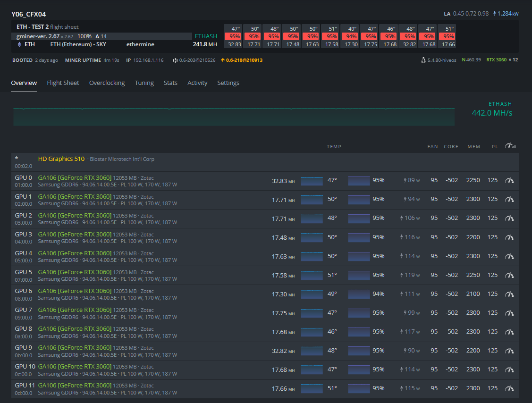Click GPU 5 power bolt icon beside 119 w
The height and width of the screenshot is (403, 532).
pos(402,275)
